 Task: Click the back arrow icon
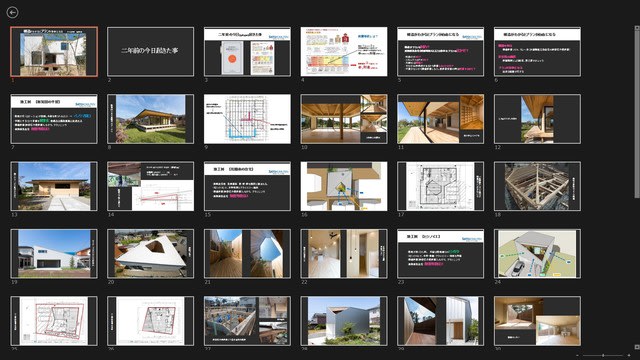pyautogui.click(x=13, y=13)
